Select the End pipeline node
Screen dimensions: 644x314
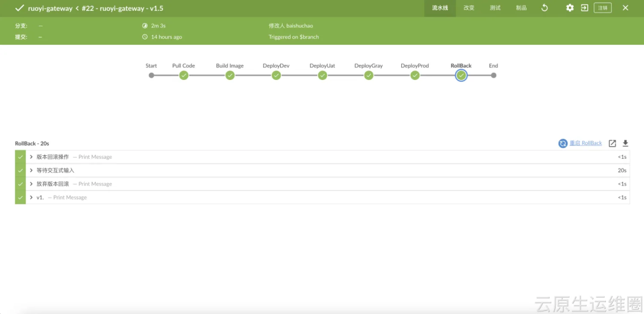[x=494, y=75]
